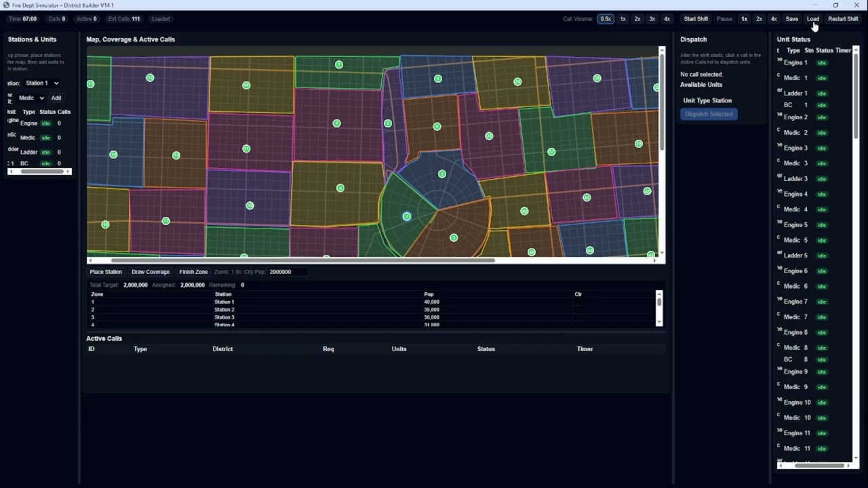Set call volume to 3x
The image size is (868, 488).
[x=652, y=19]
